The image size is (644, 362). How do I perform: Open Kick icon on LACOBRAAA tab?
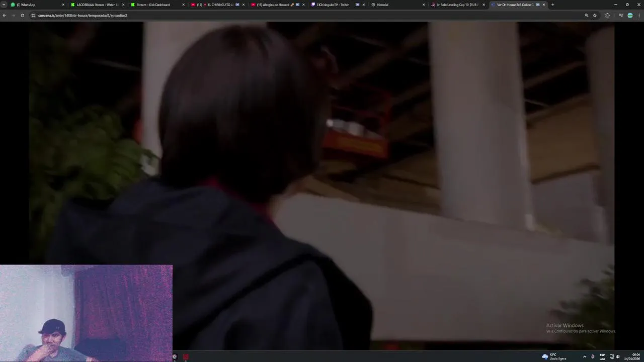(73, 5)
